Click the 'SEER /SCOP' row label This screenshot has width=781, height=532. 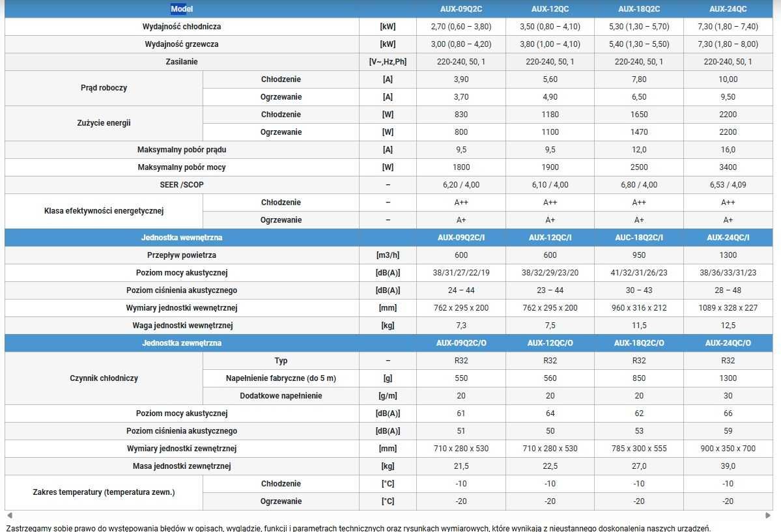click(182, 185)
